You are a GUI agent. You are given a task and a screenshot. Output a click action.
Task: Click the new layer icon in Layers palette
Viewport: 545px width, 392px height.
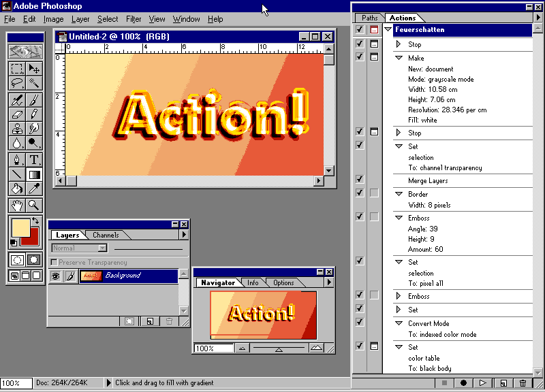150,321
